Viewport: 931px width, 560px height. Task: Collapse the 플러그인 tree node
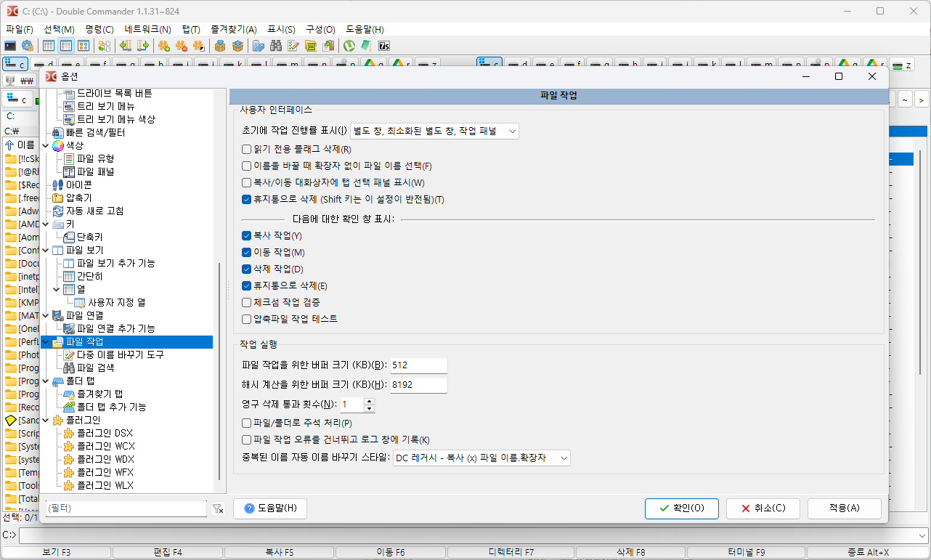pos(46,420)
